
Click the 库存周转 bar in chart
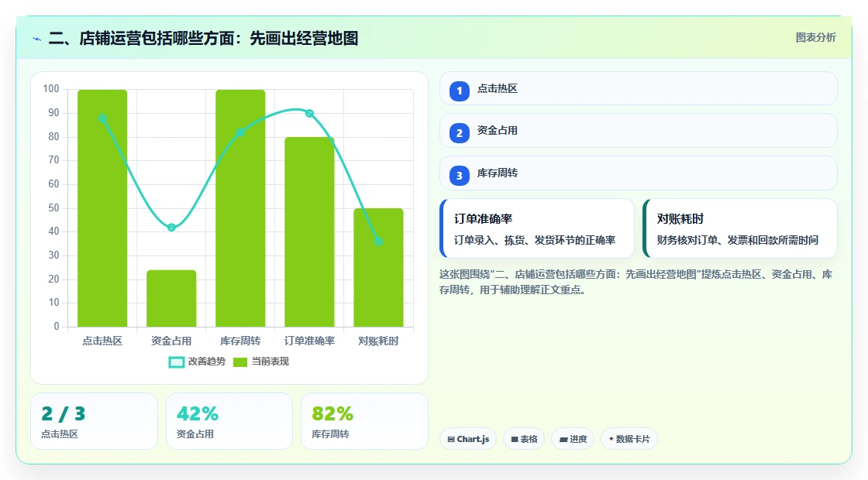(x=240, y=208)
